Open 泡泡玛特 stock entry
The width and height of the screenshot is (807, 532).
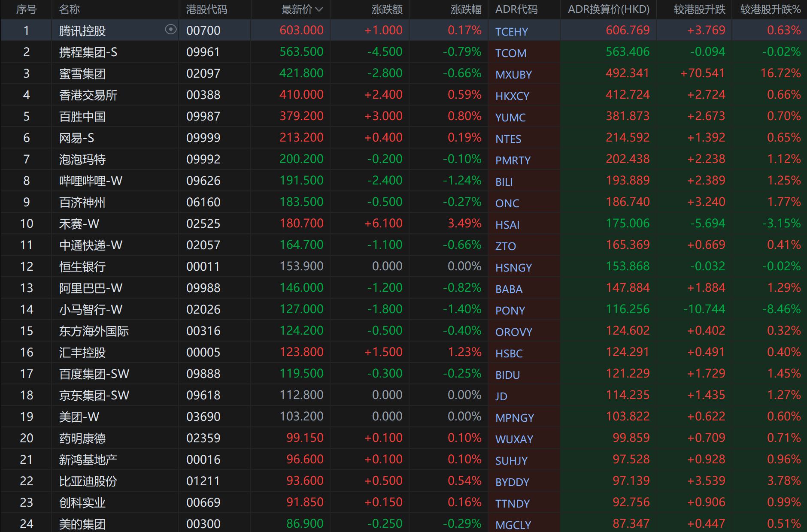point(82,160)
